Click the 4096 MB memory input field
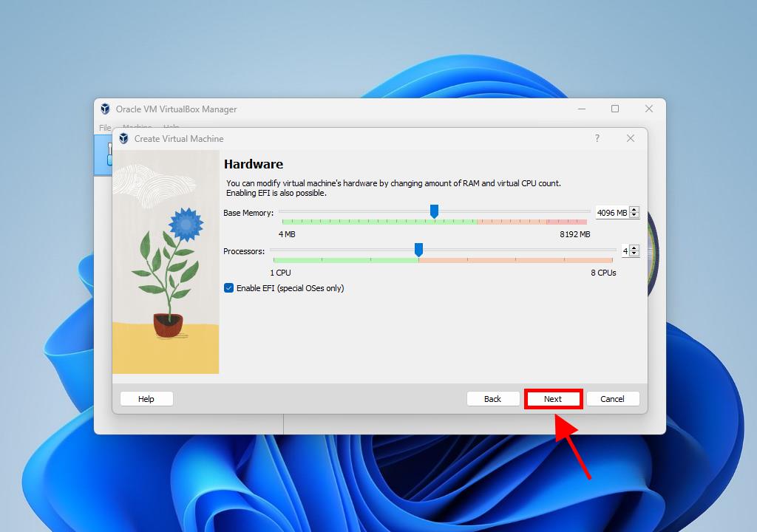 click(611, 213)
